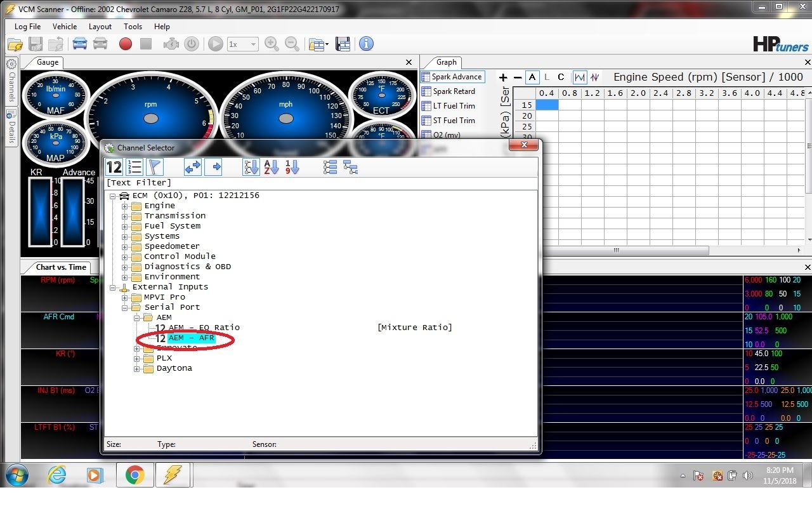Image resolution: width=812 pixels, height=518 pixels.
Task: Click the power icon in main toolbar
Action: click(192, 44)
